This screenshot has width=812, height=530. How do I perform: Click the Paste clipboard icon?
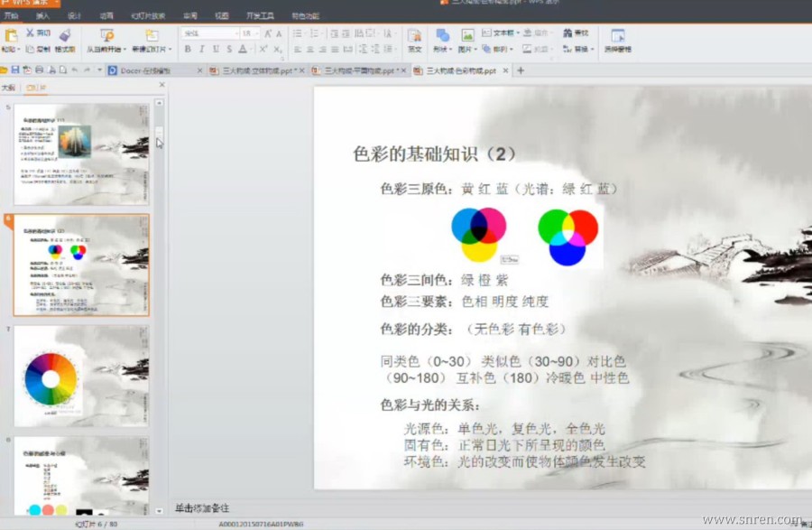point(11,35)
